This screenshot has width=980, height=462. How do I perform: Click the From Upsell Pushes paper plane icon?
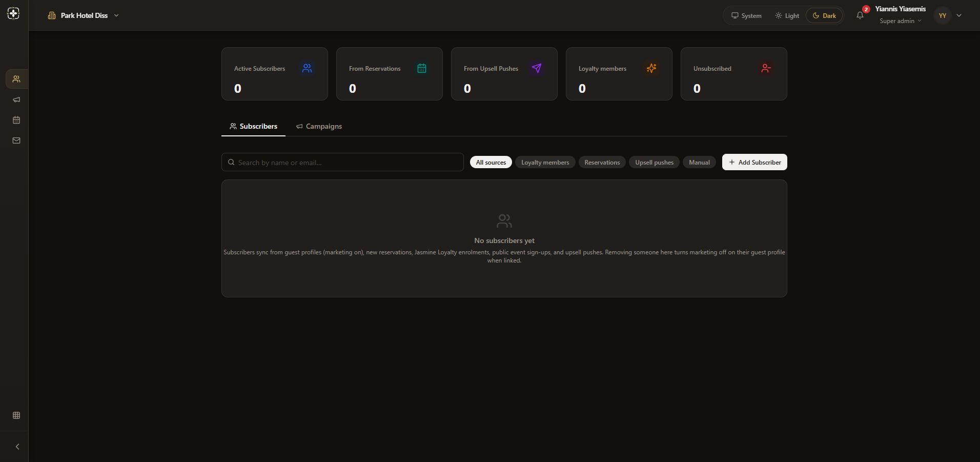pyautogui.click(x=537, y=68)
